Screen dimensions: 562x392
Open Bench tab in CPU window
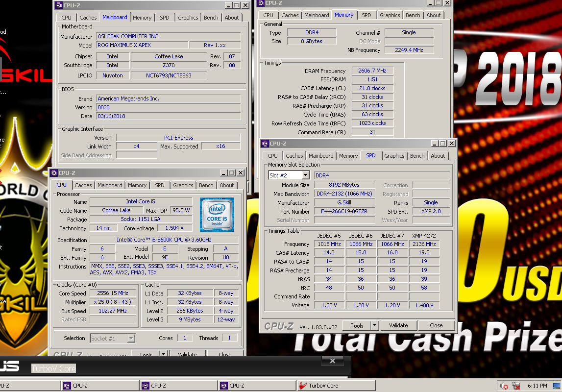click(x=206, y=185)
